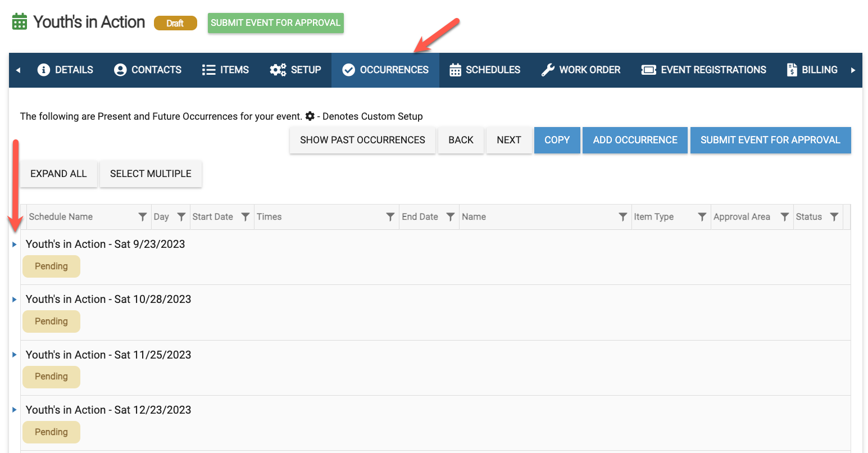The height and width of the screenshot is (453, 868).
Task: Filter the Day column
Action: pyautogui.click(x=181, y=217)
